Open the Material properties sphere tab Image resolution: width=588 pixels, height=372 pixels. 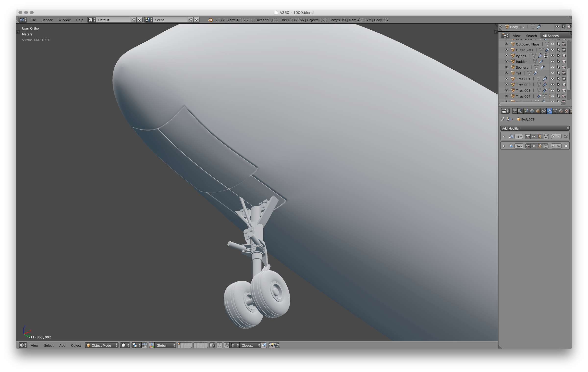(561, 111)
